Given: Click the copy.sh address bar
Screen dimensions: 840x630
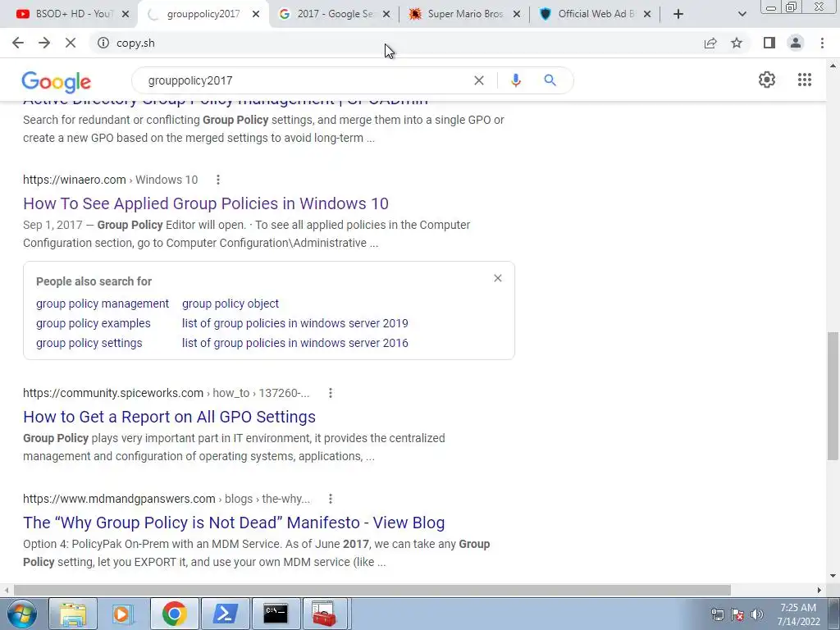Looking at the screenshot, I should click(396, 43).
